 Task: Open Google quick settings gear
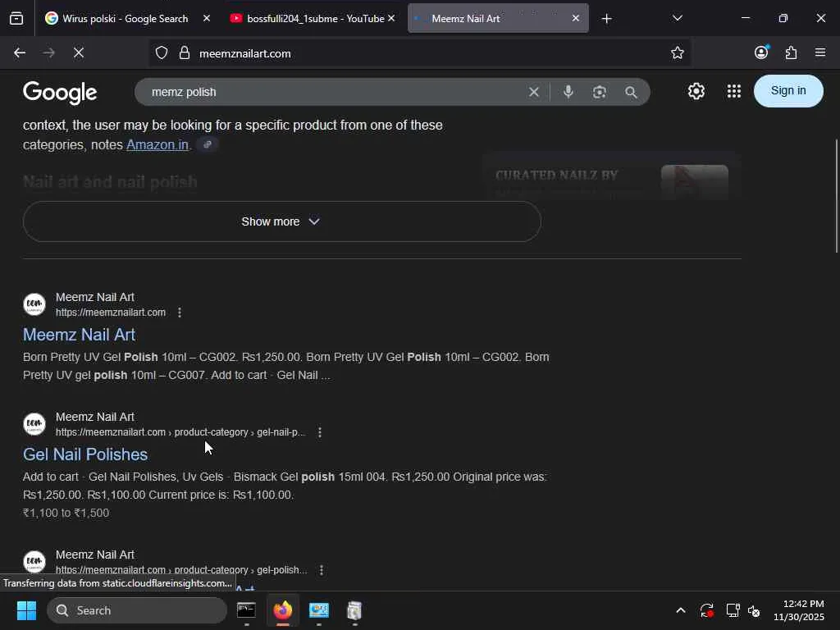pyautogui.click(x=696, y=91)
